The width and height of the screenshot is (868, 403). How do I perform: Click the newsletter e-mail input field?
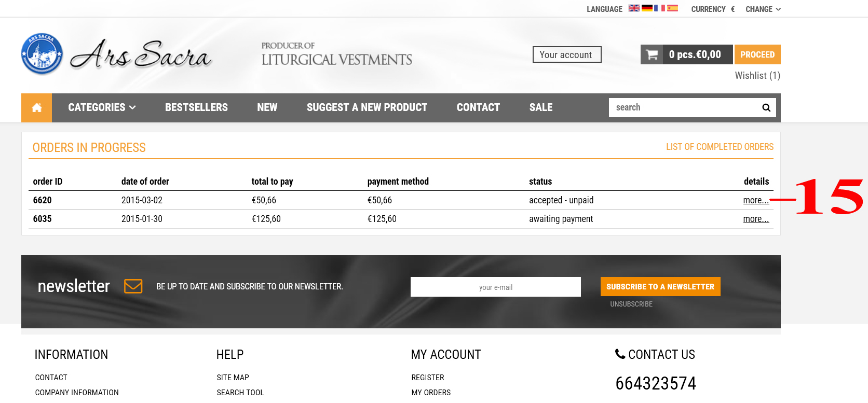click(x=495, y=287)
